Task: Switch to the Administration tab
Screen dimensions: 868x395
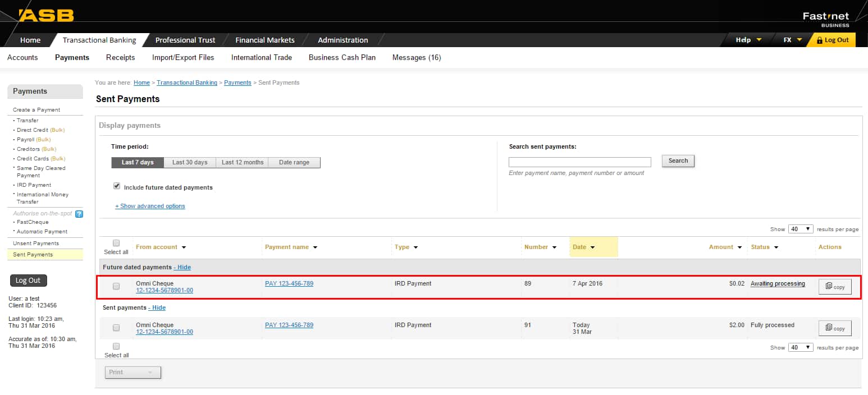Action: [x=342, y=40]
